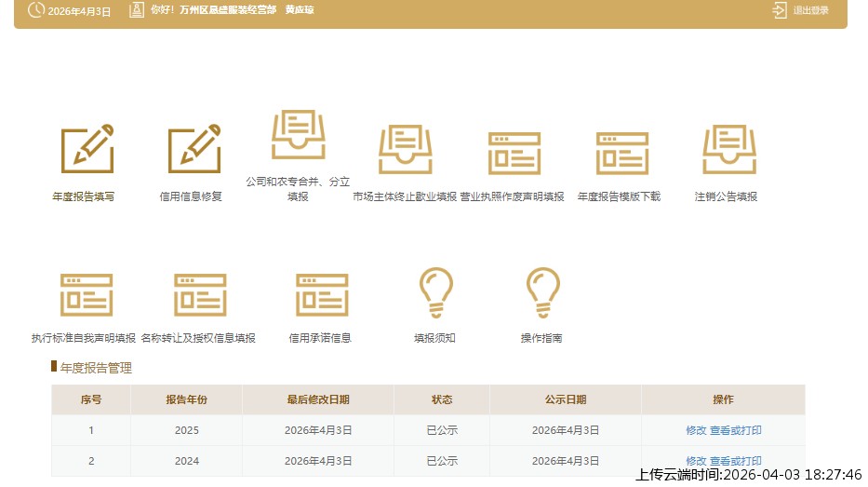Select the 市场主体终止歇业填报 icon

click(405, 149)
